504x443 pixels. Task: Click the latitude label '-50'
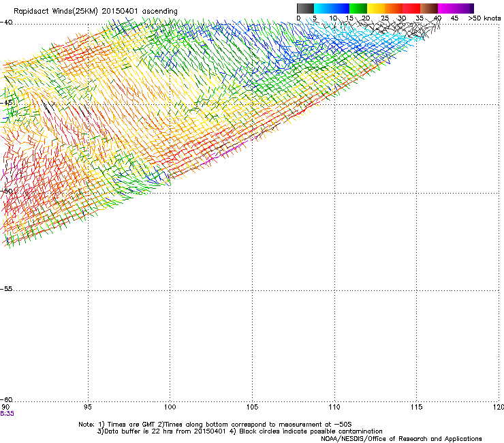tap(6, 191)
